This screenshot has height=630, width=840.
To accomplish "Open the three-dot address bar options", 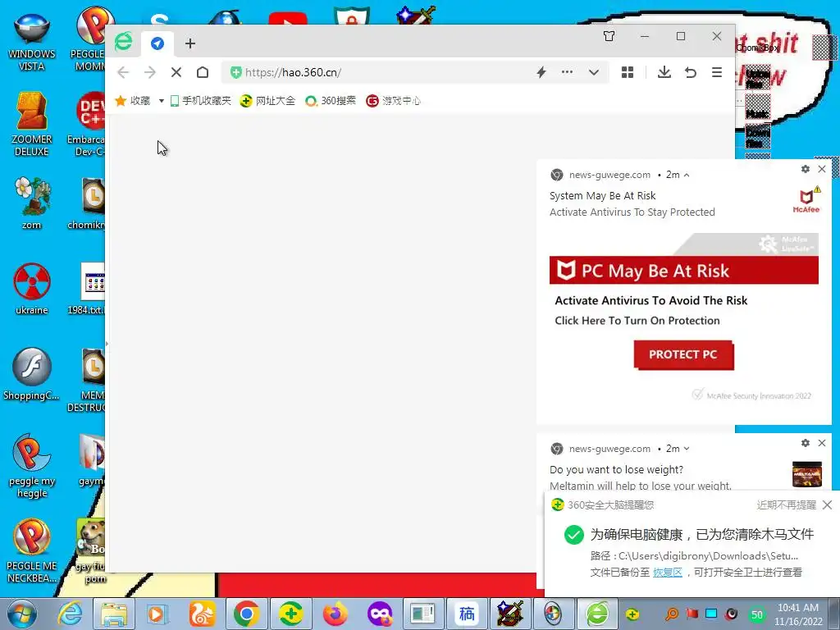I will point(567,72).
